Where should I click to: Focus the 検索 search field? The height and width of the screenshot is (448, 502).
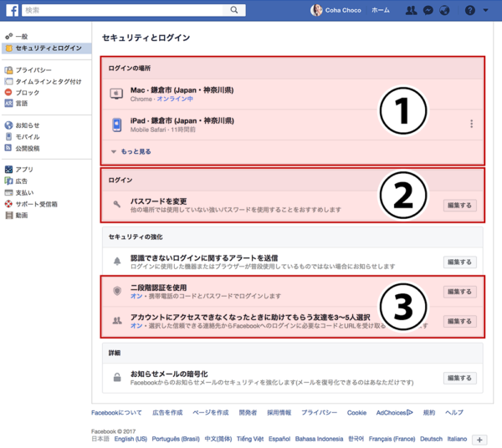pyautogui.click(x=122, y=10)
